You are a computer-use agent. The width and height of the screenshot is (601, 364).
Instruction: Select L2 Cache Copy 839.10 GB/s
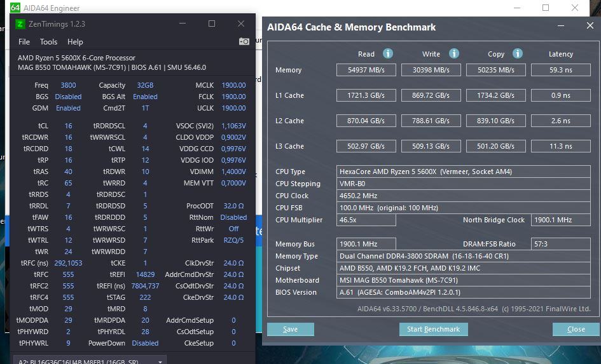point(495,121)
